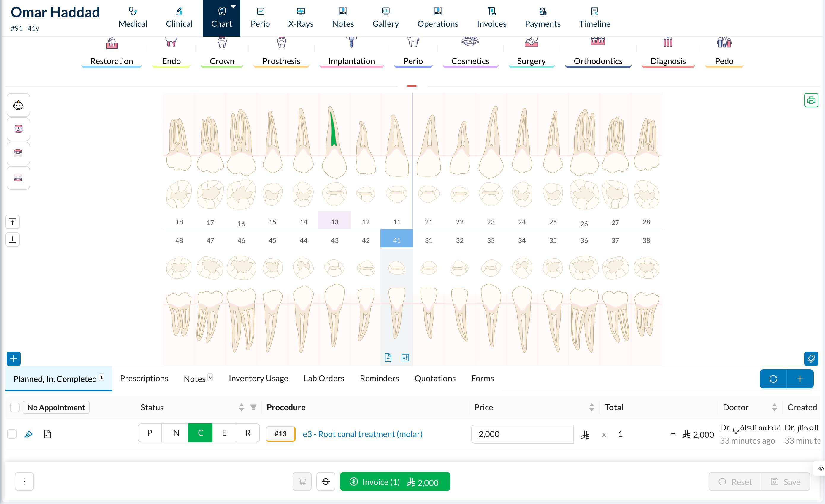Show both jaws with the full-mouth icon

[x=18, y=129]
